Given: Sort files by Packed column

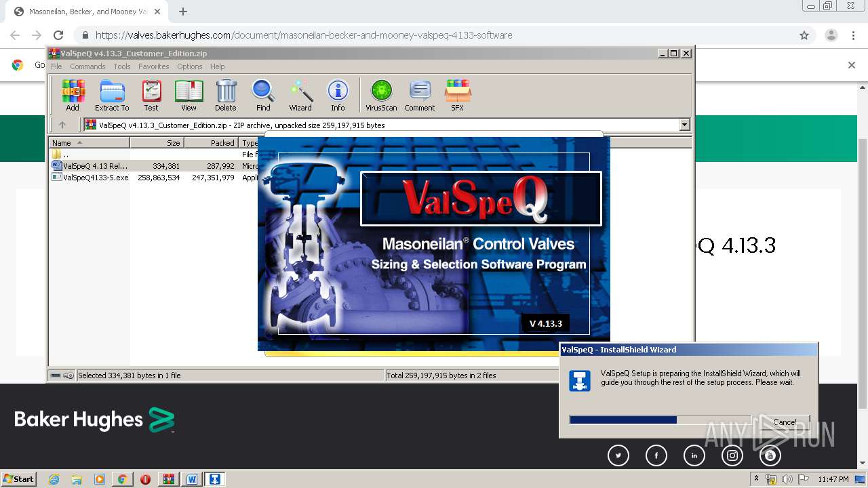Looking at the screenshot, I should (211, 142).
